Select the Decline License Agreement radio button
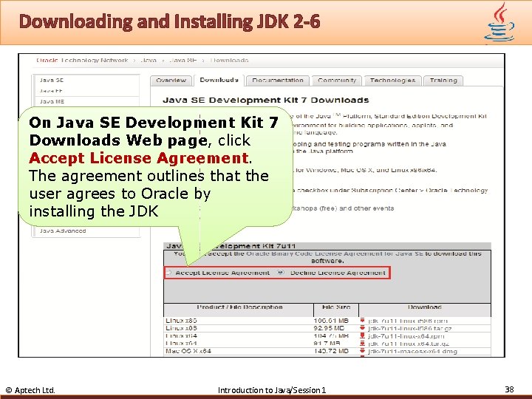Screen dimensions: 532x399 click(x=281, y=273)
